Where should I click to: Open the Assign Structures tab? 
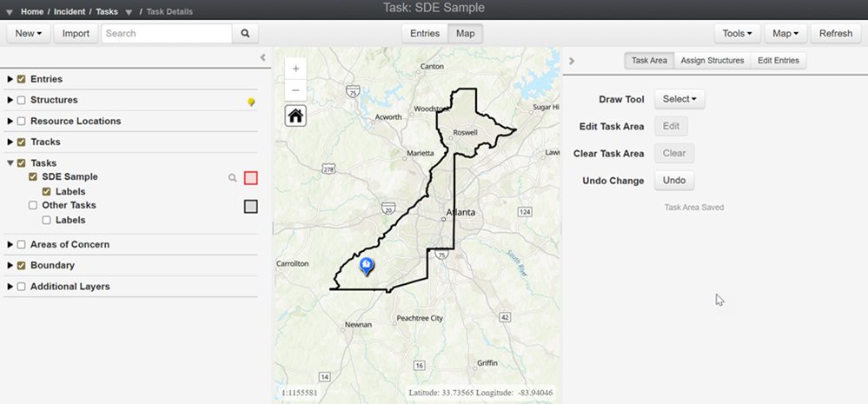(x=712, y=61)
